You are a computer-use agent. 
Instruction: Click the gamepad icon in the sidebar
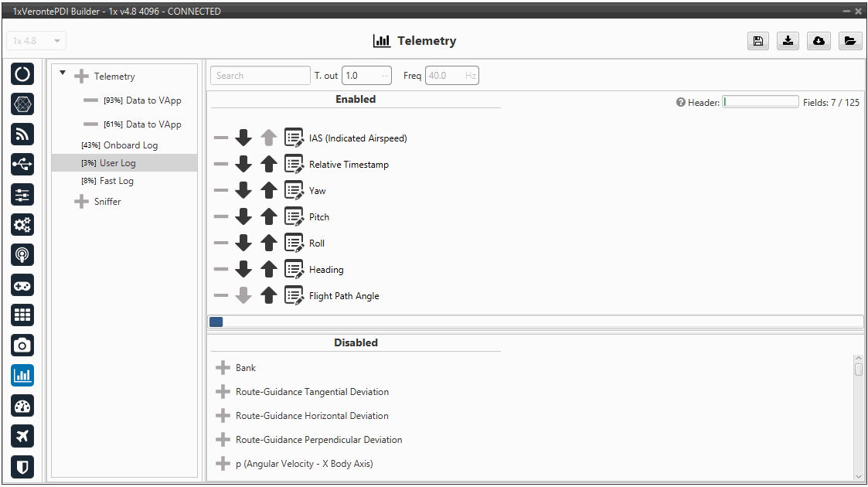[22, 285]
